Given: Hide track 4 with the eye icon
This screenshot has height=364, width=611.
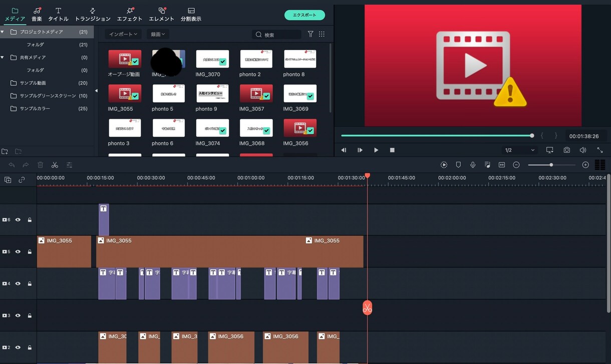Looking at the screenshot, I should (x=18, y=283).
